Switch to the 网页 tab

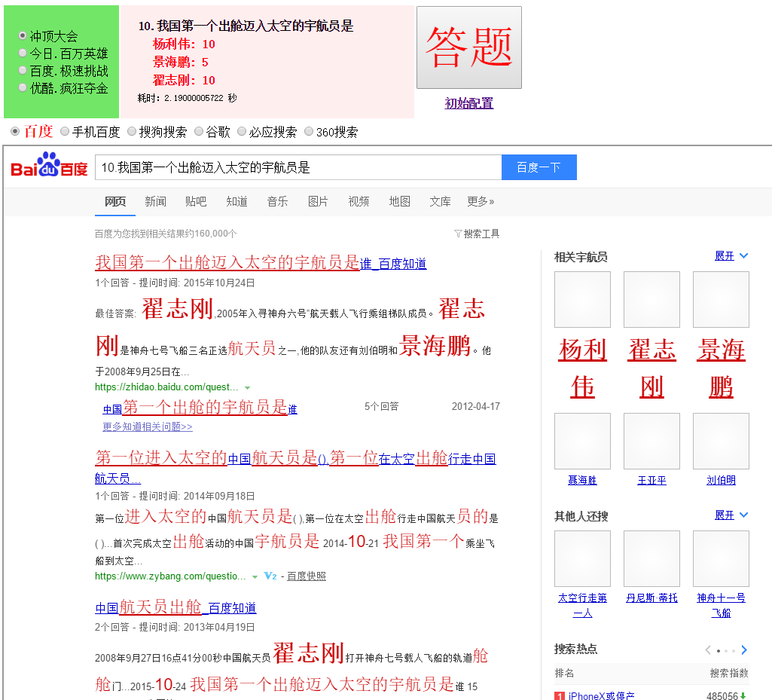(x=115, y=201)
